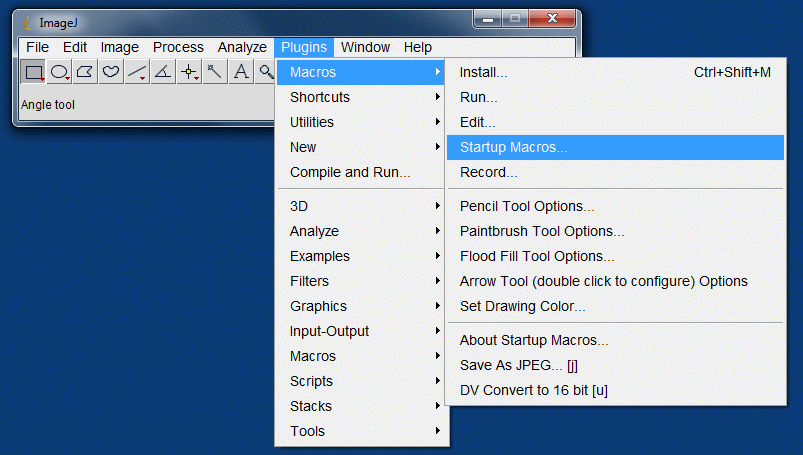This screenshot has width=803, height=455.
Task: Select the Point (crosshair) tool
Action: [x=189, y=72]
